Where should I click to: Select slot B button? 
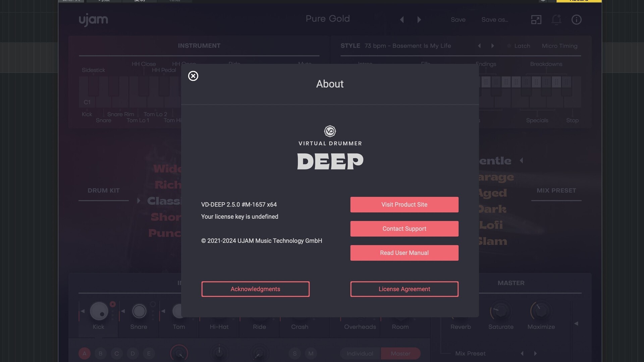point(101,353)
